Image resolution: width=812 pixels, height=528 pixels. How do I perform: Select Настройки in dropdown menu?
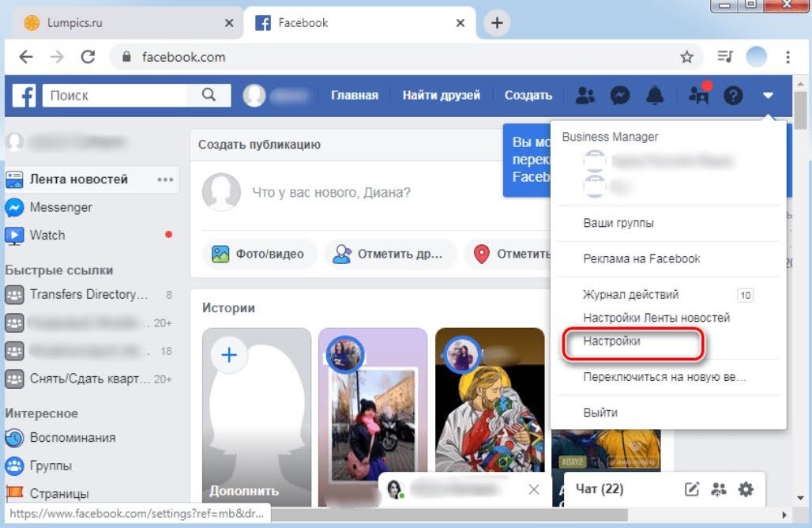(612, 341)
